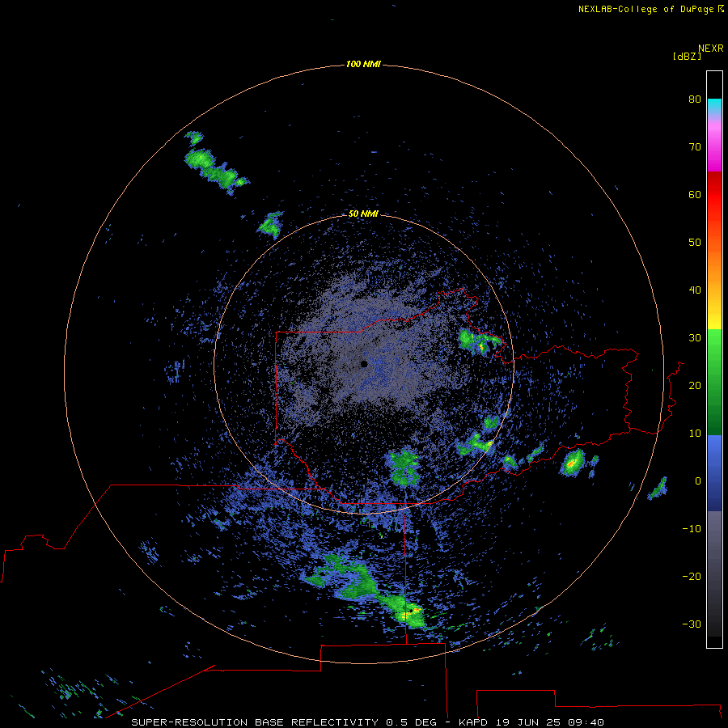Viewport: 728px width, 728px height.
Task: Click the 70 dBZ scale value
Action: pyautogui.click(x=695, y=147)
